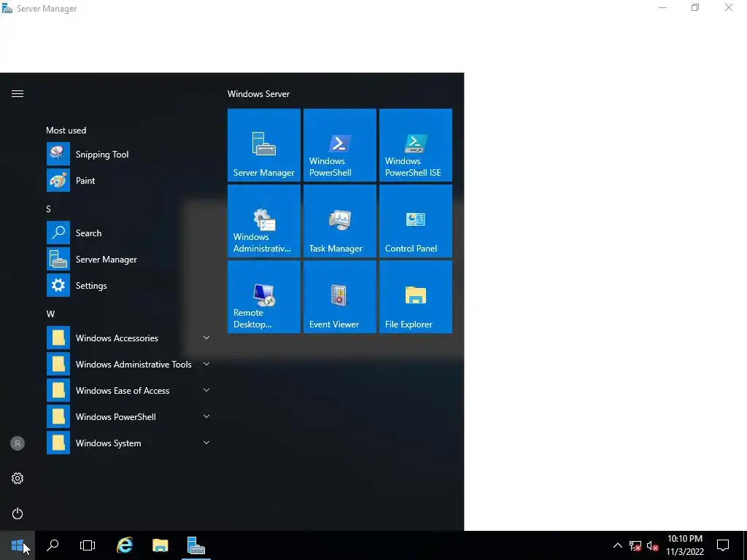Viewport: 747px width, 560px height.
Task: Open the Power options button
Action: [18, 513]
